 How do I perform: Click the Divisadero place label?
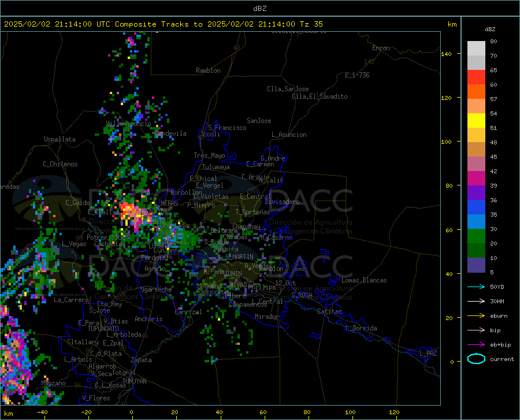pos(282,202)
